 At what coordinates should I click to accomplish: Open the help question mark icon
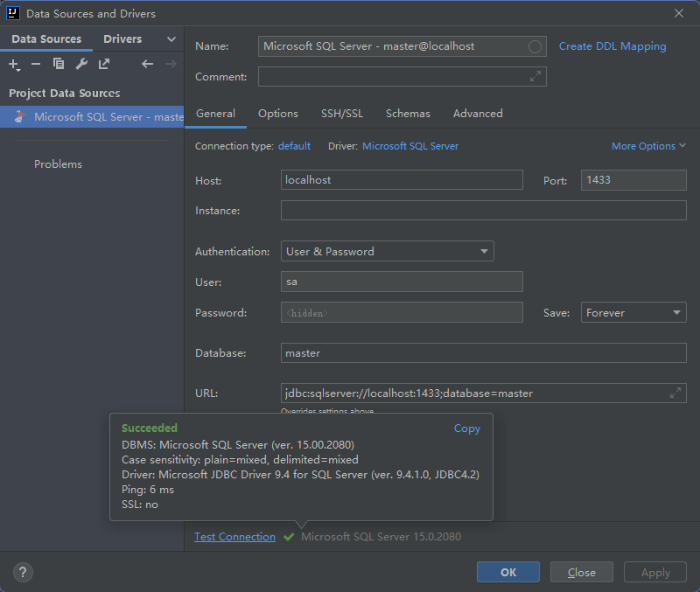pos(22,572)
